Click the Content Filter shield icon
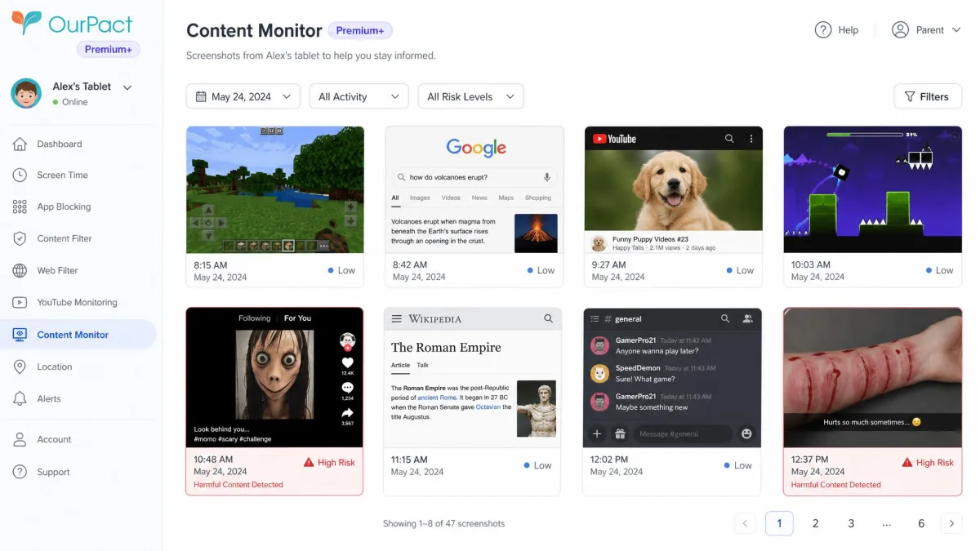The width and height of the screenshot is (980, 551). click(20, 238)
